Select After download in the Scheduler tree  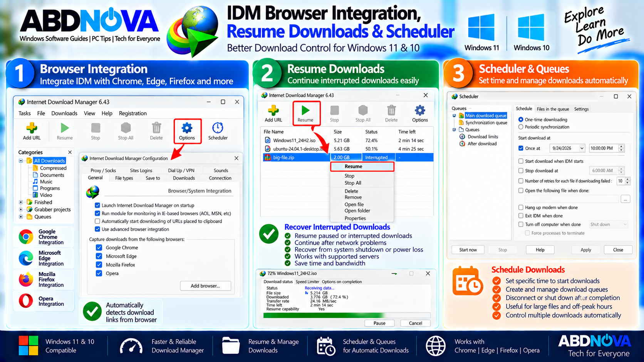[x=478, y=144]
